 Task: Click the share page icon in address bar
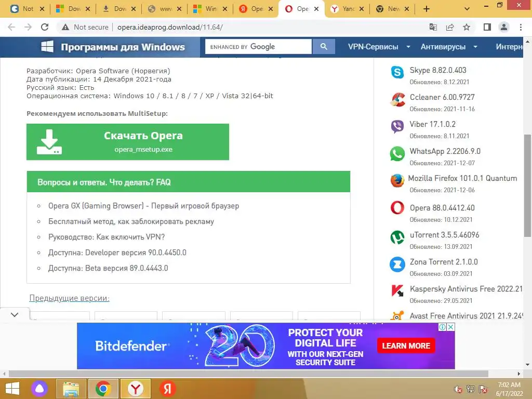tap(450, 27)
